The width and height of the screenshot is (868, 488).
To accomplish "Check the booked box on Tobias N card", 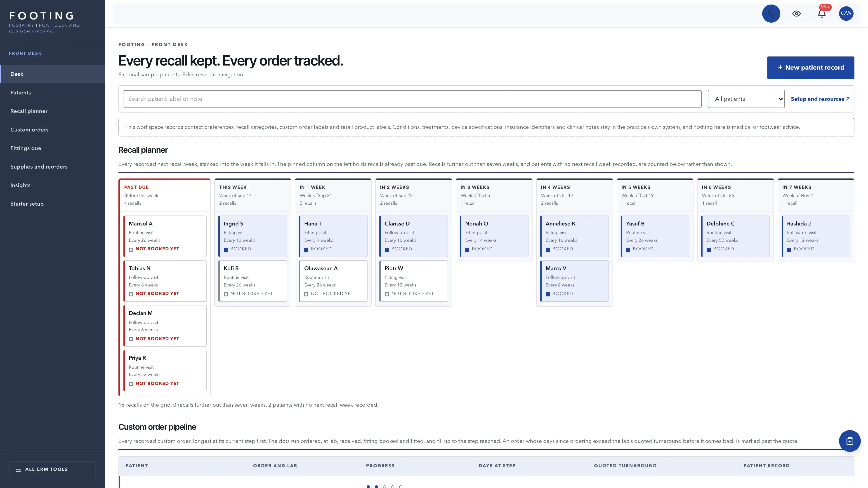I will pos(131,294).
